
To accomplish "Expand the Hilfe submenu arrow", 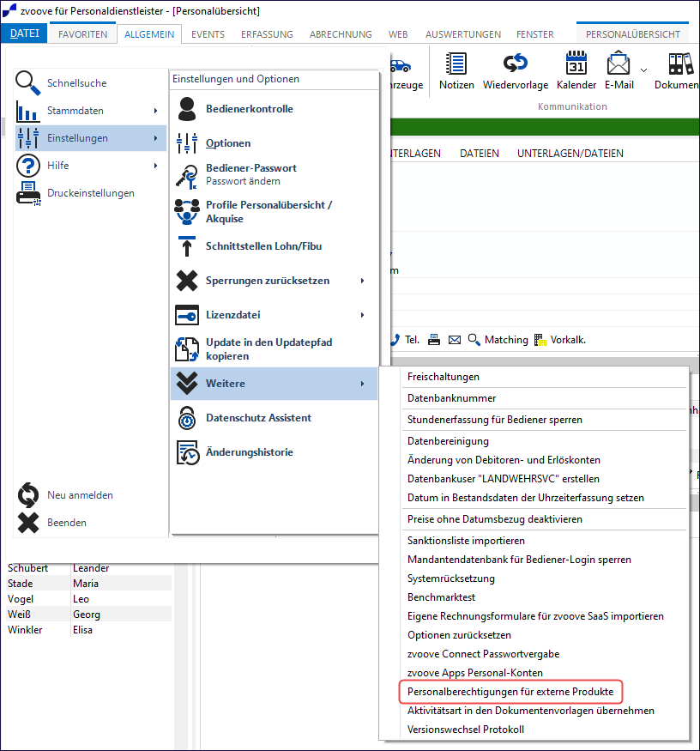I will (x=155, y=166).
